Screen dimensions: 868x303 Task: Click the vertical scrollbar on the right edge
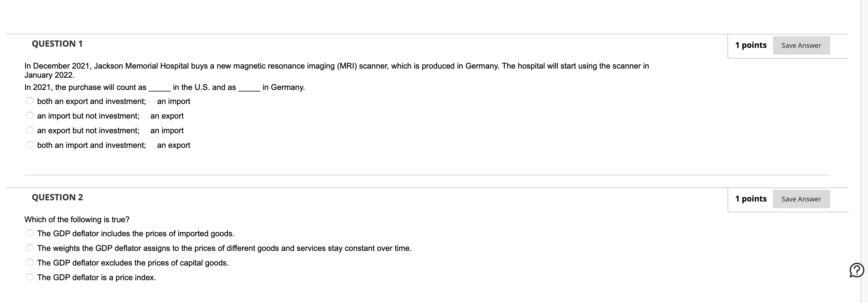point(864,151)
